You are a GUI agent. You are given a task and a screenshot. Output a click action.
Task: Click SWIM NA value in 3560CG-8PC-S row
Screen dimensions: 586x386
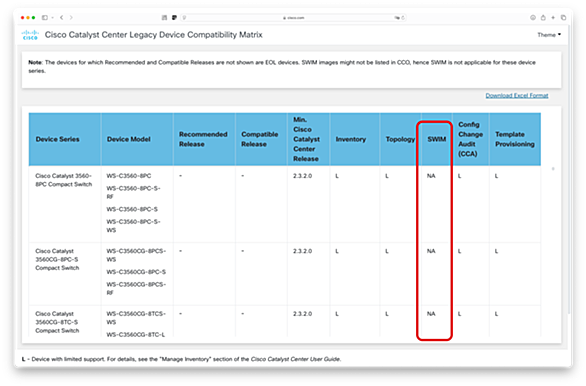(431, 251)
